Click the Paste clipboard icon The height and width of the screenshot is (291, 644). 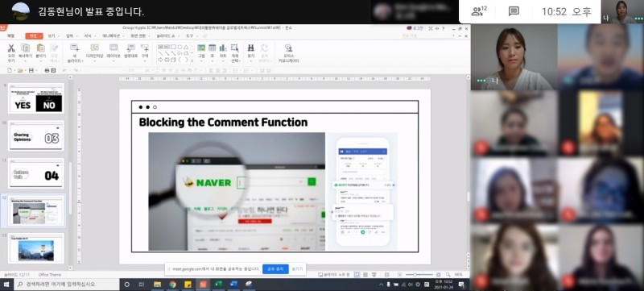pyautogui.click(x=41, y=48)
